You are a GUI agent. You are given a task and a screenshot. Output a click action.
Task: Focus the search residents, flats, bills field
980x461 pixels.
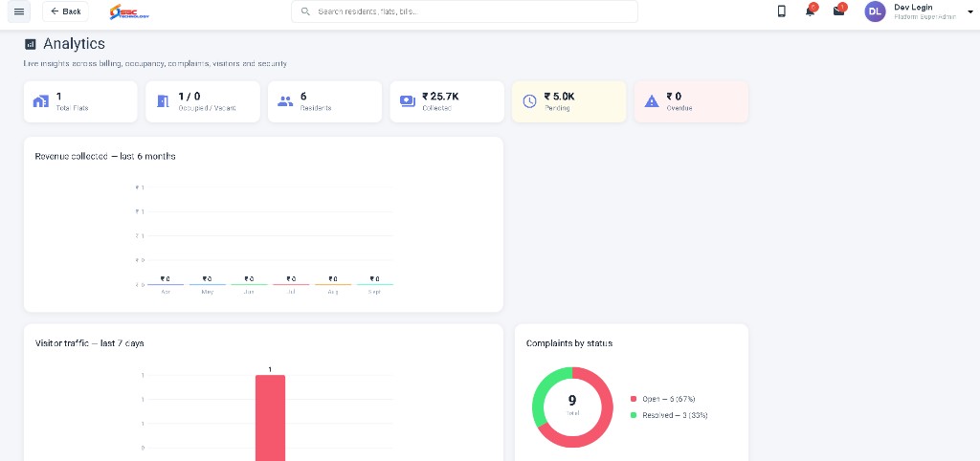[x=464, y=11]
